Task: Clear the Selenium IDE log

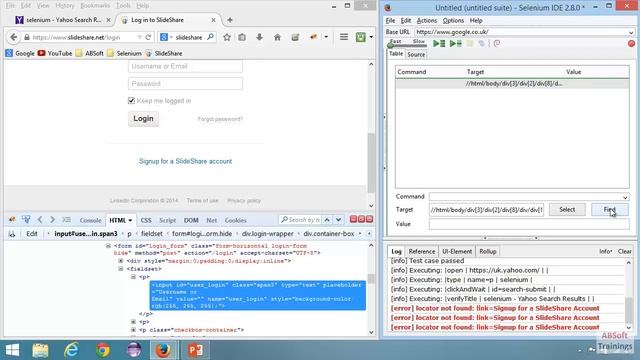Action: [x=624, y=251]
